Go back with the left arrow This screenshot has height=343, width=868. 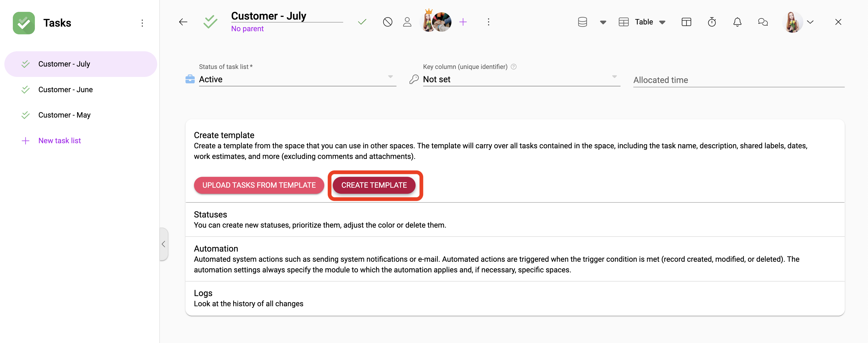click(183, 22)
